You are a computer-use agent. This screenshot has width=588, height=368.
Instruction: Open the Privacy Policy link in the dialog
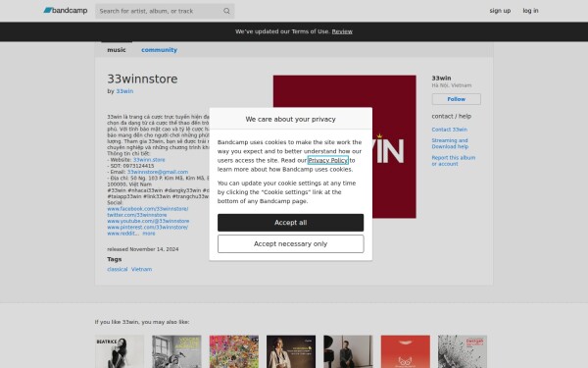click(x=327, y=160)
